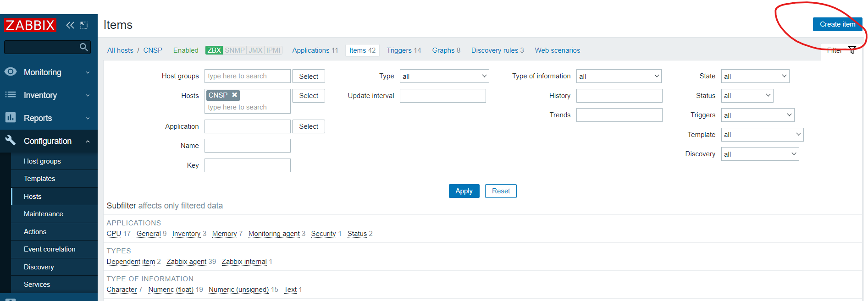The height and width of the screenshot is (301, 868).
Task: Filter by Dependent item type
Action: tap(131, 262)
